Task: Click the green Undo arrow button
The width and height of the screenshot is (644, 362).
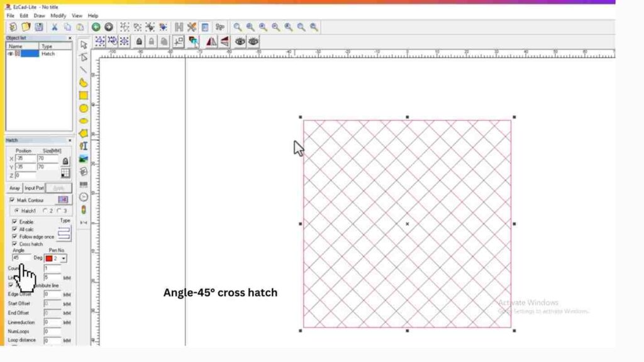Action: pos(96,27)
